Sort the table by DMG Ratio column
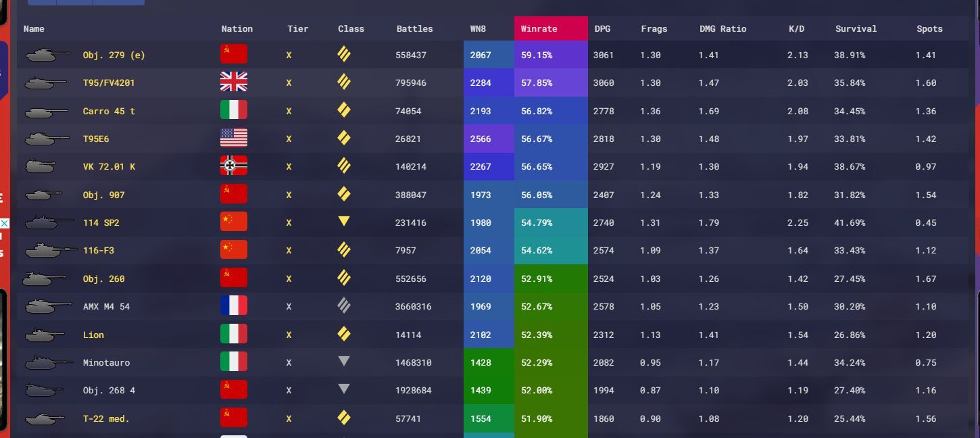Image resolution: width=980 pixels, height=438 pixels. point(722,28)
